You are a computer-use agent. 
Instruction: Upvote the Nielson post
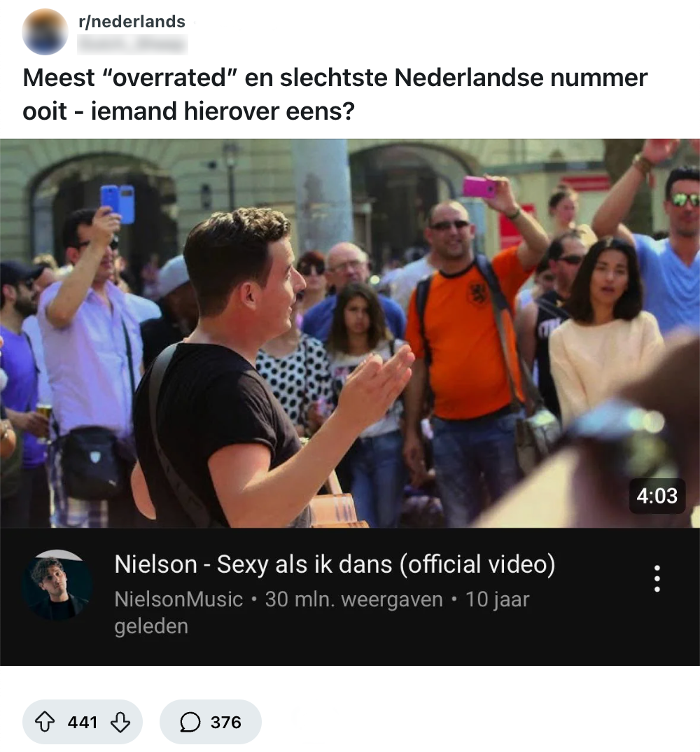pyautogui.click(x=45, y=722)
